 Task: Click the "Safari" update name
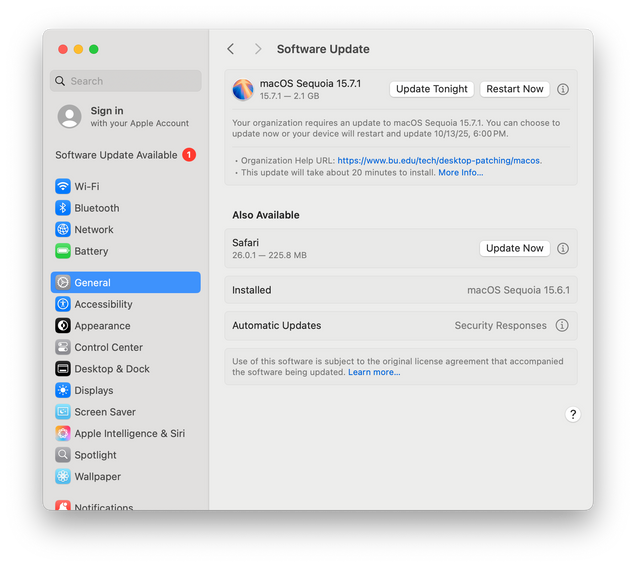[x=245, y=243]
